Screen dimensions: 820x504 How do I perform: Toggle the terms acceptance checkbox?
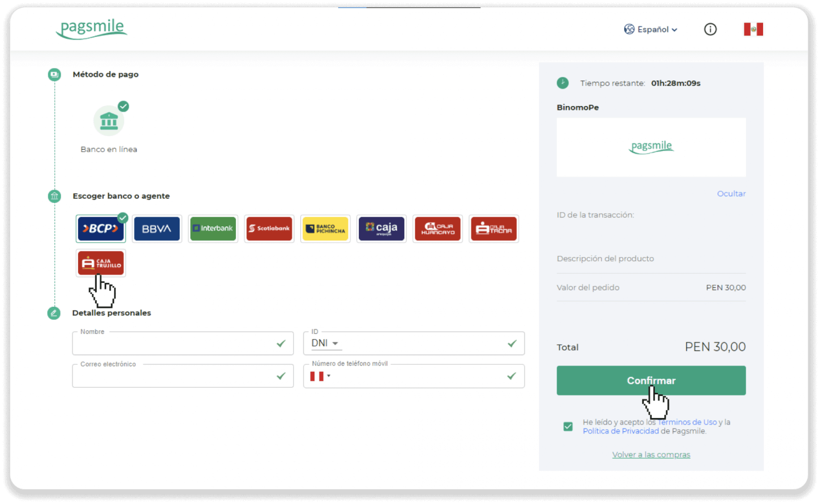click(568, 427)
